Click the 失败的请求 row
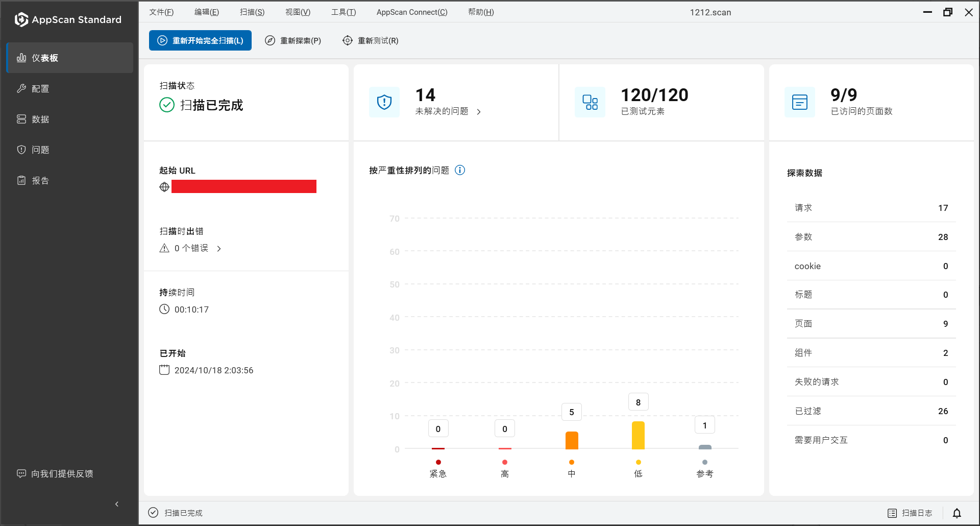Image resolution: width=980 pixels, height=526 pixels. click(871, 382)
